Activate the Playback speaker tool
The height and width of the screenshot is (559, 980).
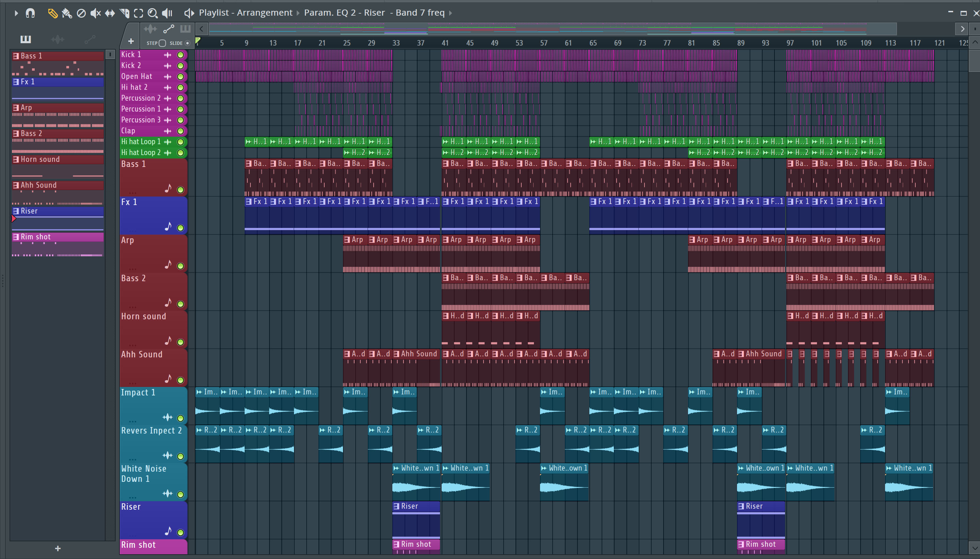point(167,13)
